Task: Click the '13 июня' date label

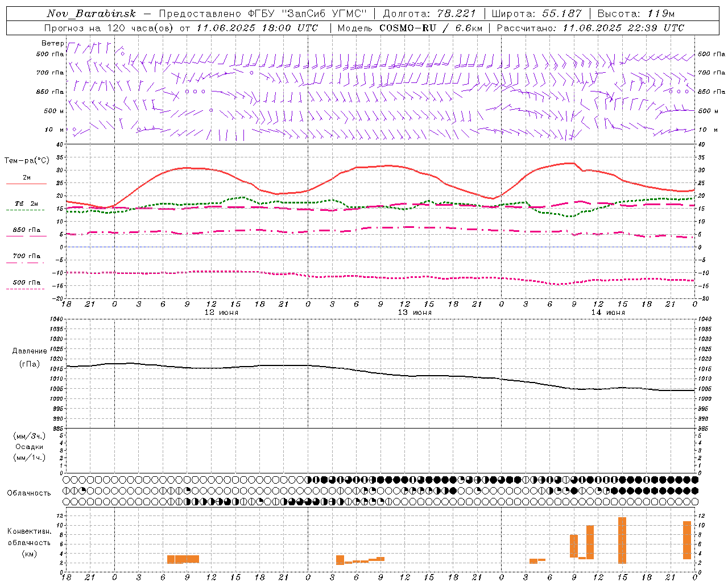Action: [x=415, y=313]
